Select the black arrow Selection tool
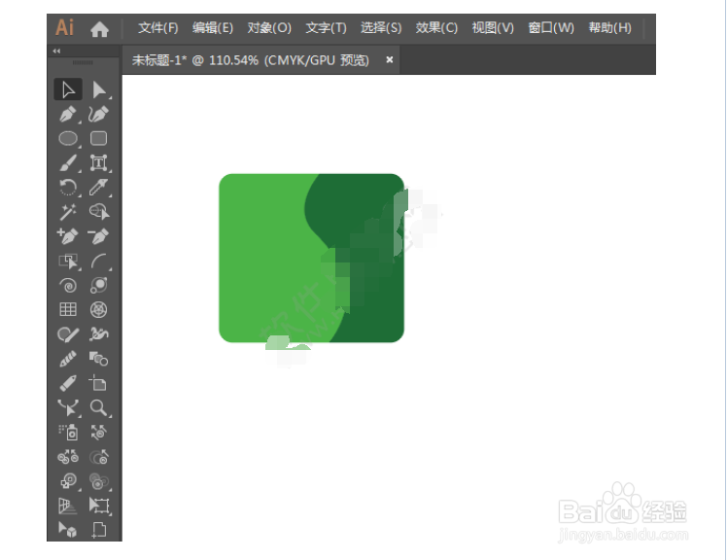Screen dimensions: 728x560 68,89
